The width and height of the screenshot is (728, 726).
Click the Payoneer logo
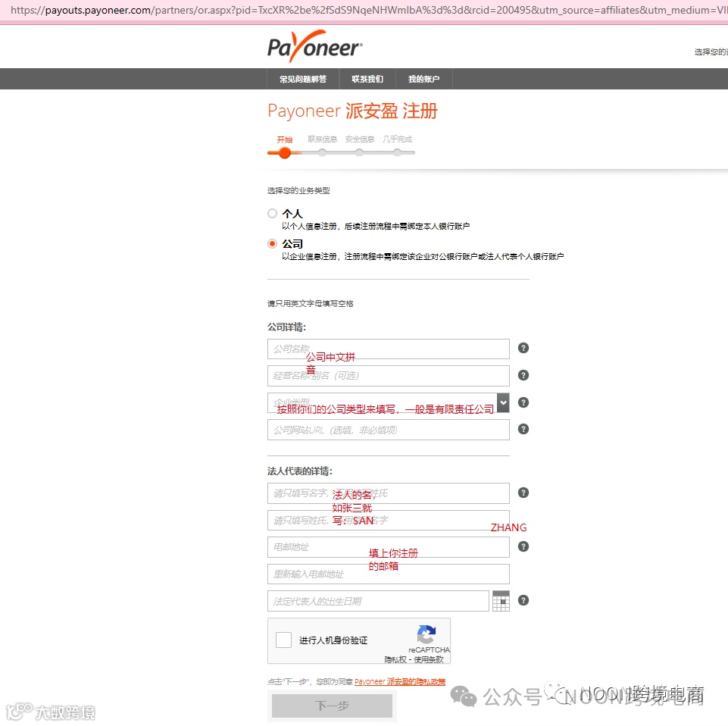click(x=315, y=46)
